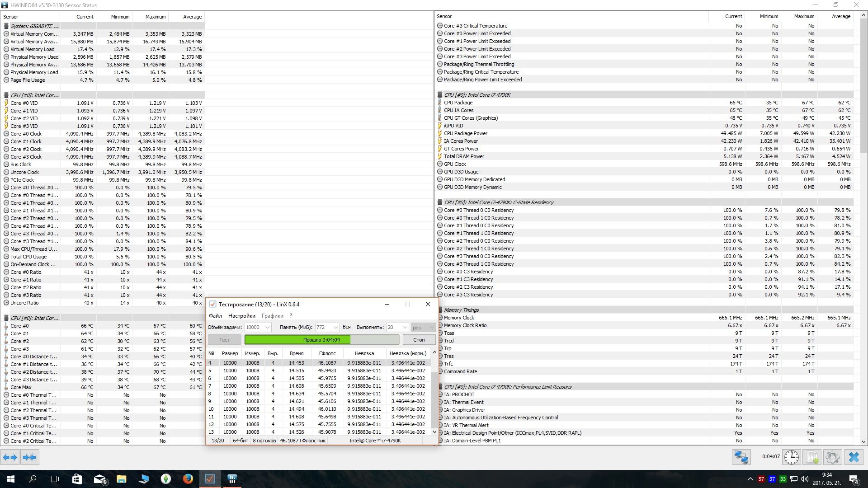Open the раз units dropdown
Image resolution: width=868 pixels, height=488 pixels.
(x=423, y=327)
